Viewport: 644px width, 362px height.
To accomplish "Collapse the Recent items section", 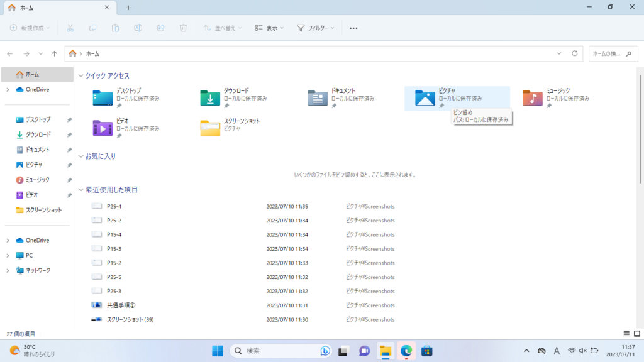I will (x=80, y=190).
